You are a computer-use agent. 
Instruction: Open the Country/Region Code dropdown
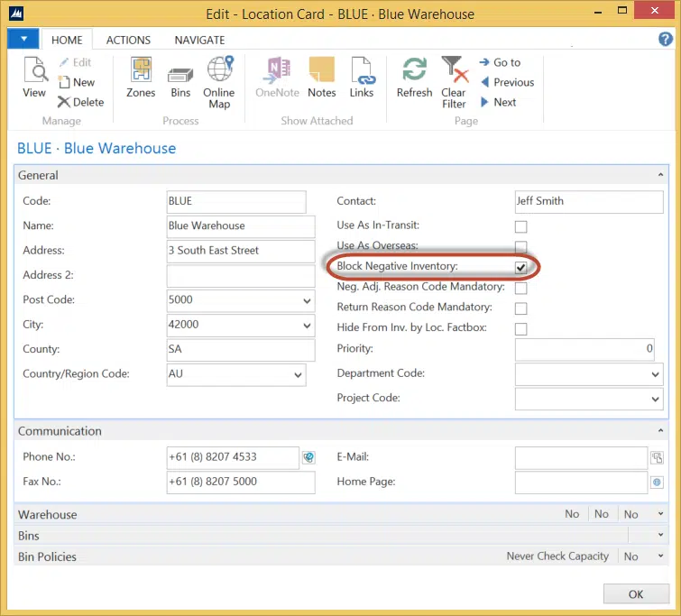tap(298, 375)
